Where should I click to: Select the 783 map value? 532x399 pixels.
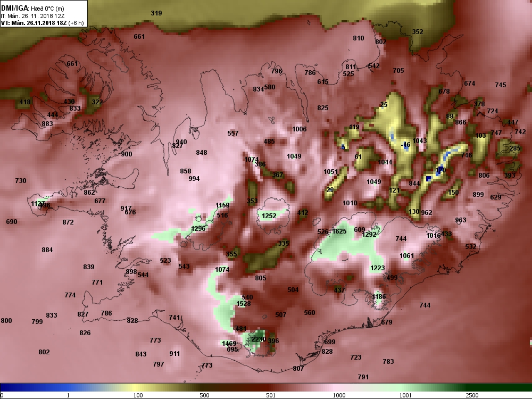pos(388,362)
